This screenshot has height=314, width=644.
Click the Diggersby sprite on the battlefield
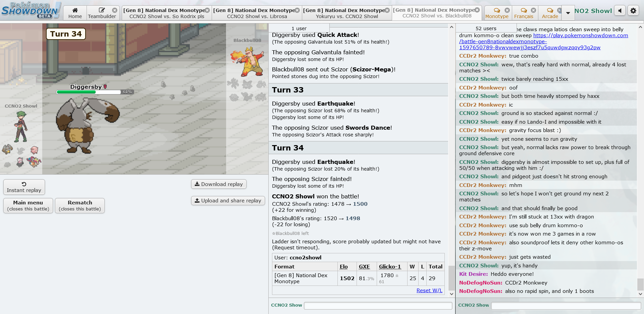[x=87, y=126]
